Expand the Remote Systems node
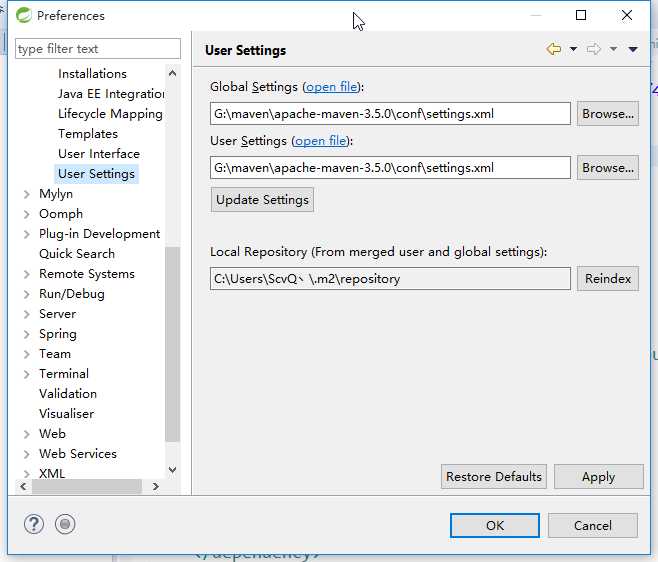This screenshot has height=562, width=658. 26,274
